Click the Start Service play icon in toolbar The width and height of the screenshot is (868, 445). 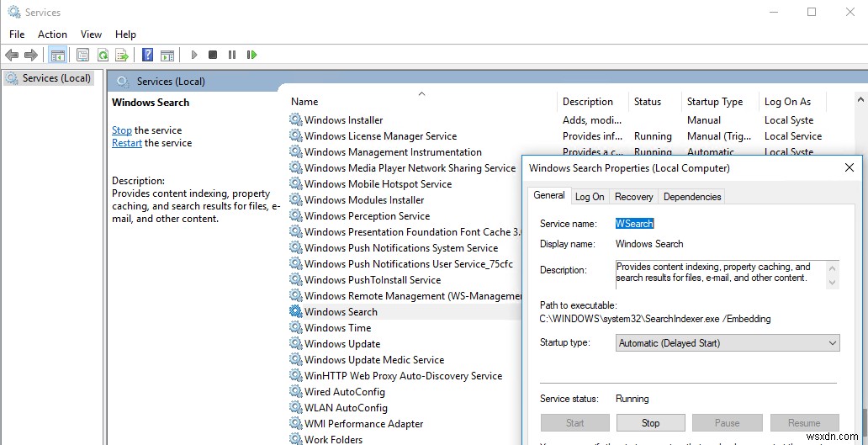tap(193, 55)
